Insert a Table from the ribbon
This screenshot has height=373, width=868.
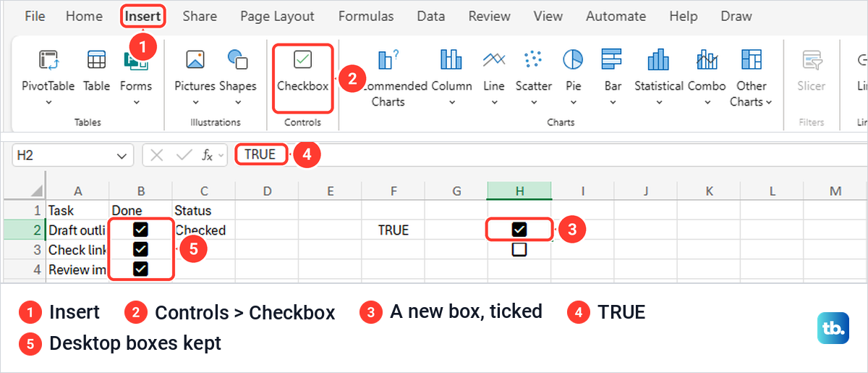click(96, 70)
